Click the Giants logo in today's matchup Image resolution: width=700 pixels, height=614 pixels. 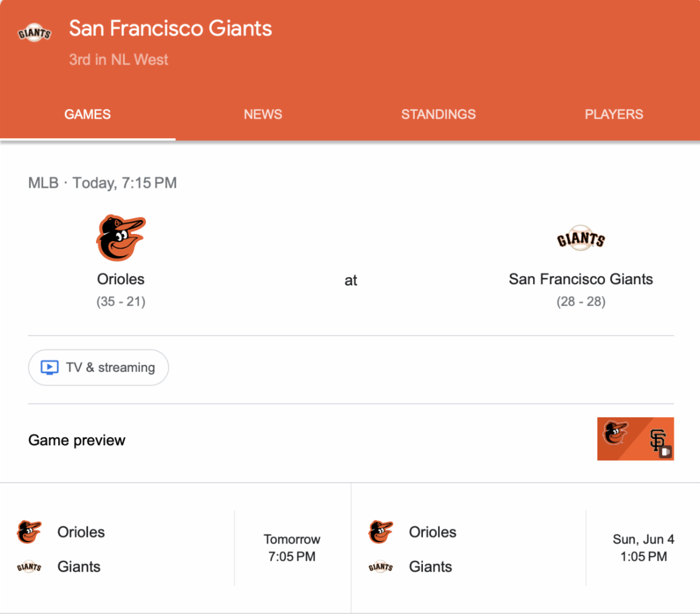point(580,239)
